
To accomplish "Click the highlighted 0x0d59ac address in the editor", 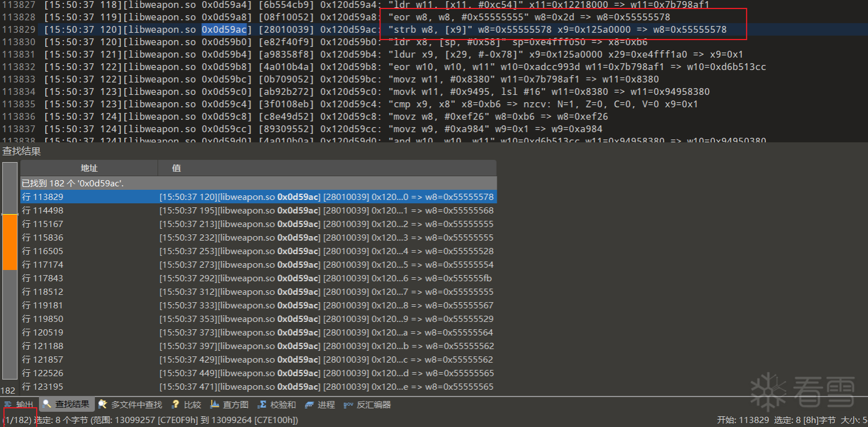I will click(225, 29).
